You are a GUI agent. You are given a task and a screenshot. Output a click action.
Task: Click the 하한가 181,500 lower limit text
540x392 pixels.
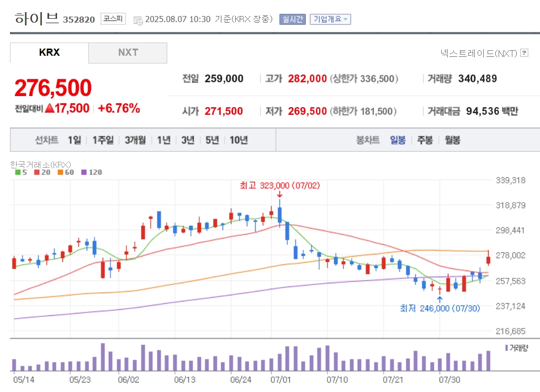(363, 111)
